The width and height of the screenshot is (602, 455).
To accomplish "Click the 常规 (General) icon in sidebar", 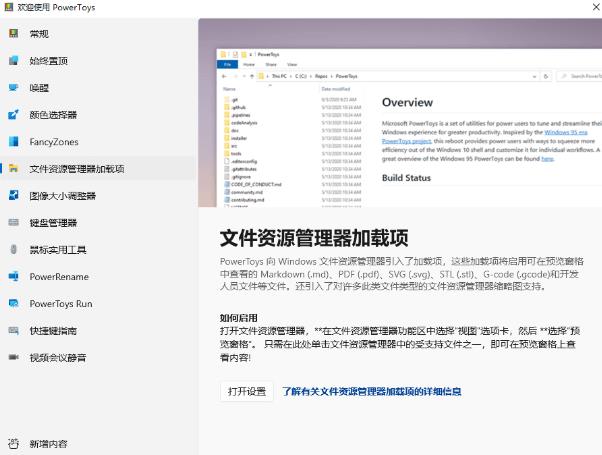I will tap(13, 34).
